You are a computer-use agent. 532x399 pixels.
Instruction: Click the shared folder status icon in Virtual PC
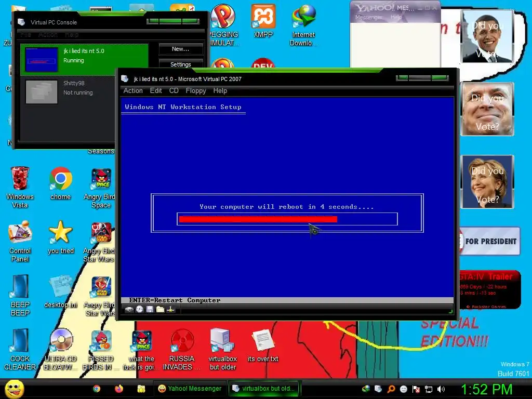(x=160, y=309)
